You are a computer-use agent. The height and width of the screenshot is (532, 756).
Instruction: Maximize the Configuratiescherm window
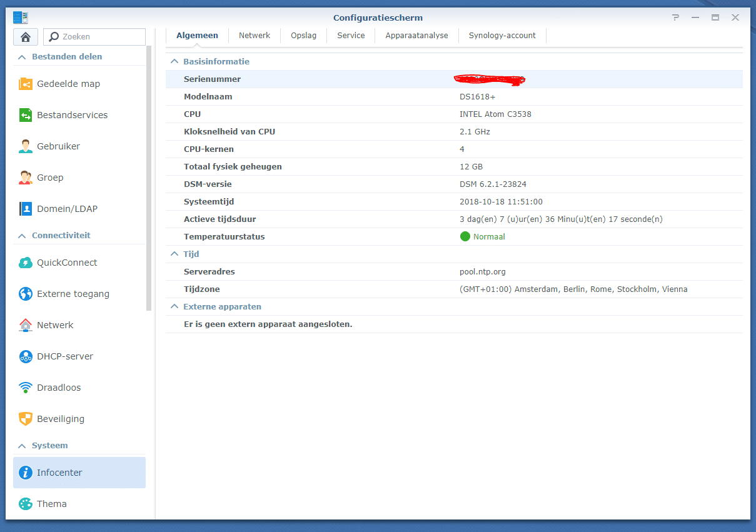[x=715, y=18]
